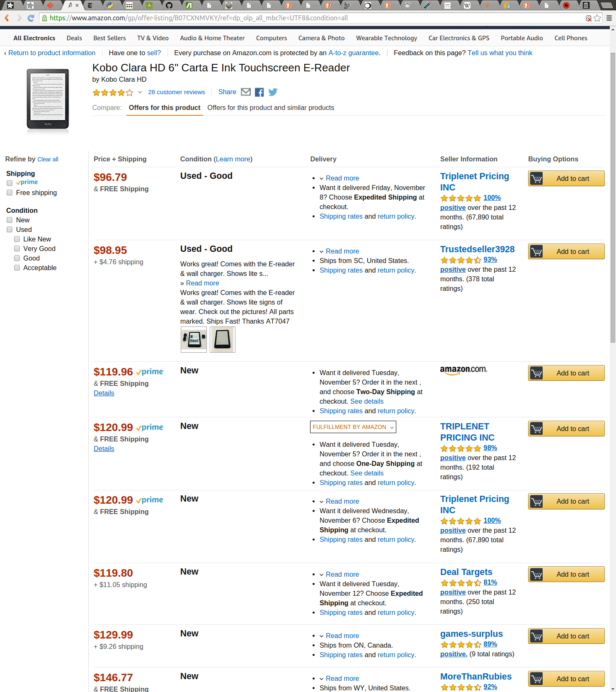Tick the Like New condition checkbox
This screenshot has height=692, width=616.
click(17, 239)
